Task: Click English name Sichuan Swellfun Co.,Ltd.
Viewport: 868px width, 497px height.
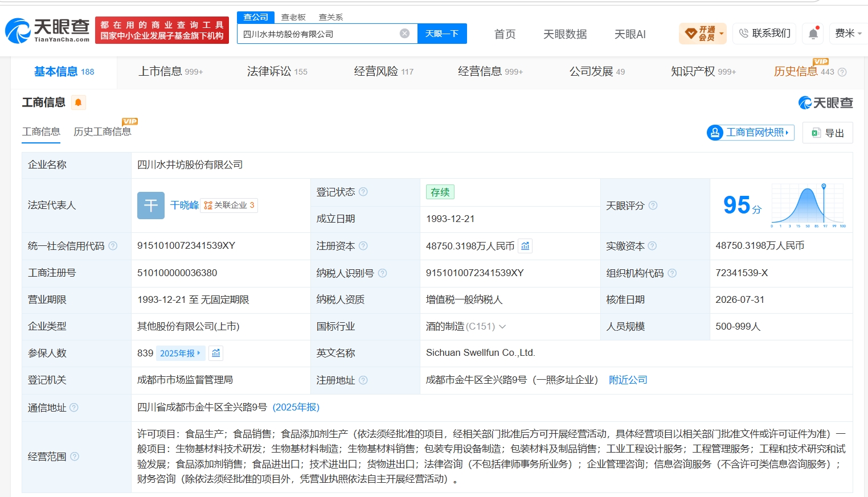Action: point(481,353)
